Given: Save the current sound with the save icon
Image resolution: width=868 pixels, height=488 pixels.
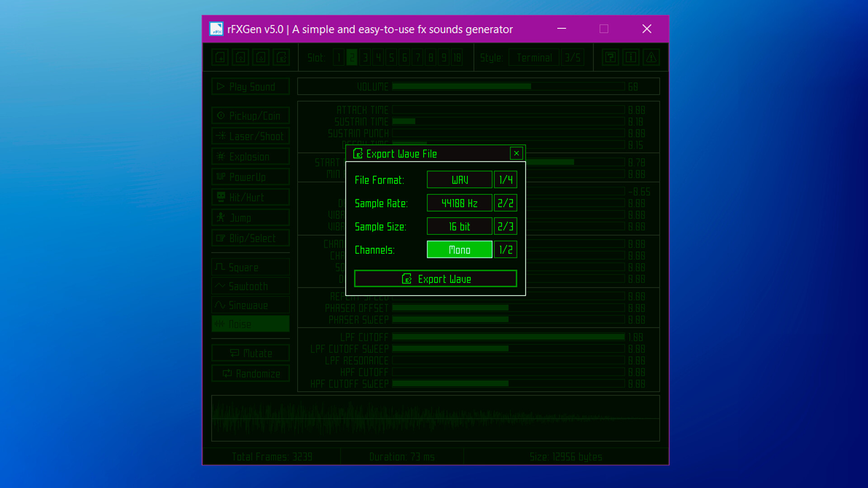Looking at the screenshot, I should (260, 57).
